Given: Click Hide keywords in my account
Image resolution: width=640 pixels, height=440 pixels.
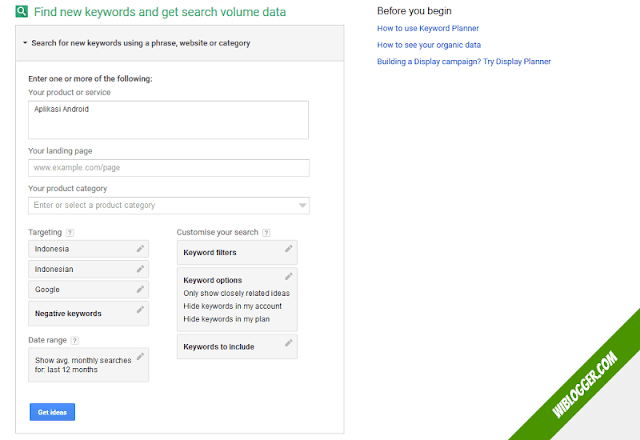Looking at the screenshot, I should pos(232,306).
